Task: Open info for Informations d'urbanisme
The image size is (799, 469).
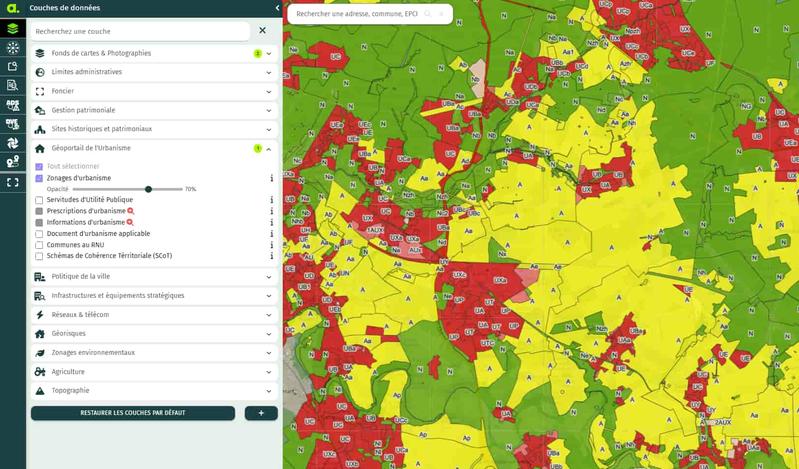Action: click(272, 222)
